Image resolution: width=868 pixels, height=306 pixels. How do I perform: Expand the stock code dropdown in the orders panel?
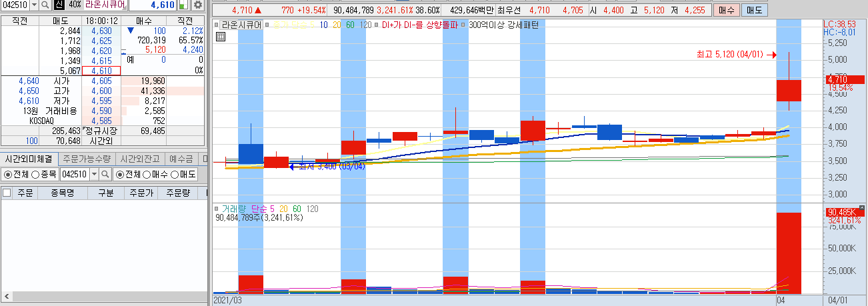[x=95, y=174]
